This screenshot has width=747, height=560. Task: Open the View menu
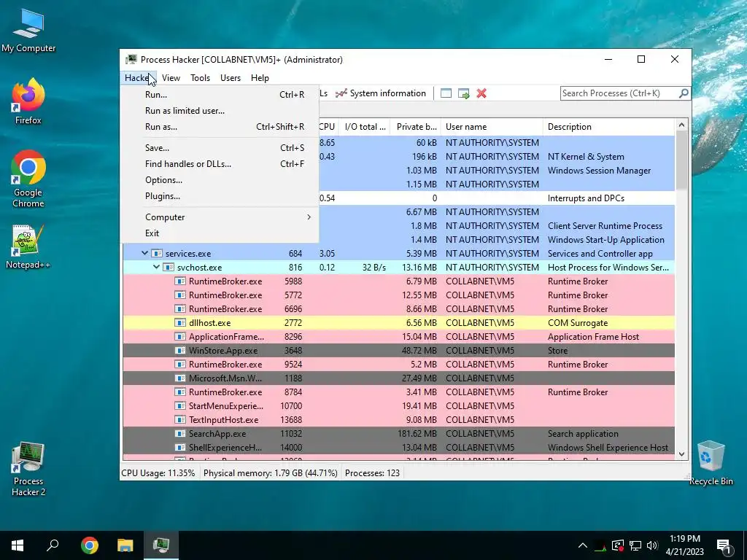[171, 77]
